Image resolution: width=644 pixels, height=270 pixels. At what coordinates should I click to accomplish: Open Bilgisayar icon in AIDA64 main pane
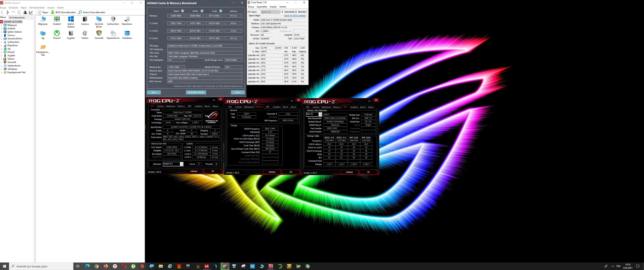(x=43, y=21)
